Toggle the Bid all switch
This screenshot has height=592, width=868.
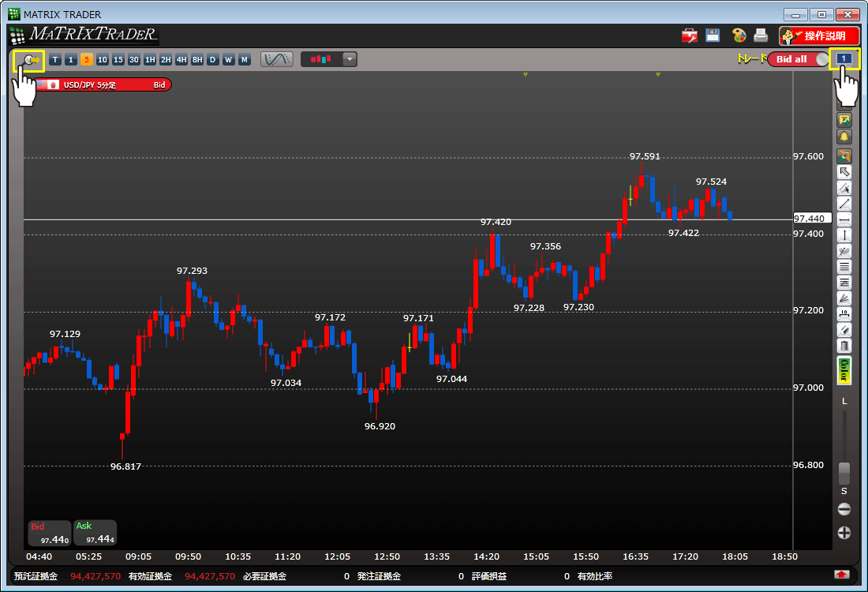pos(799,59)
